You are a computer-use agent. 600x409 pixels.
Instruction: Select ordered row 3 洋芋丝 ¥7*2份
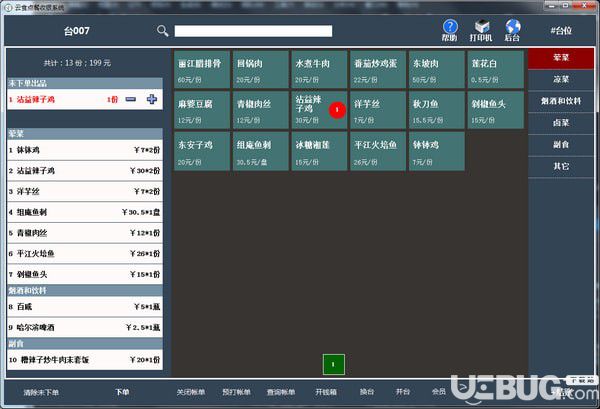click(85, 191)
